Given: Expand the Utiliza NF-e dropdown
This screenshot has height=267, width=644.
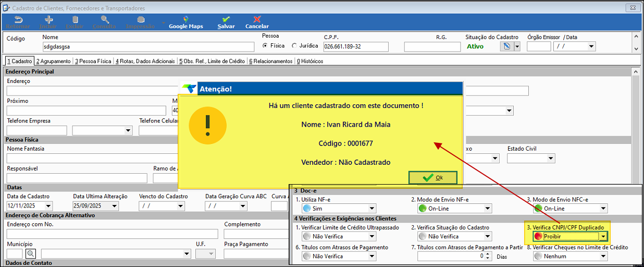Looking at the screenshot, I should pyautogui.click(x=371, y=209).
